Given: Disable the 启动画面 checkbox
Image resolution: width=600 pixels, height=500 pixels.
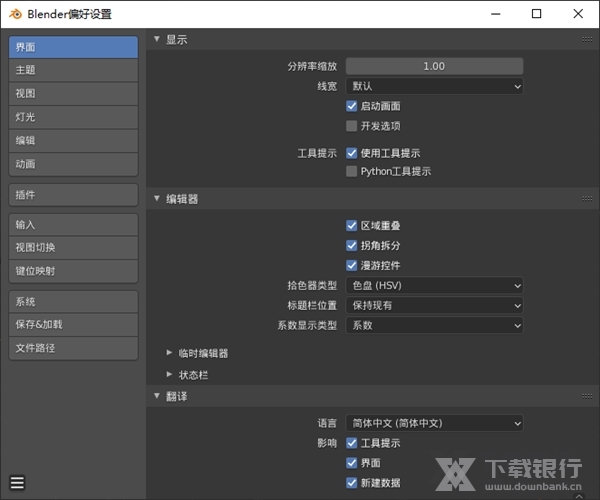Looking at the screenshot, I should (x=352, y=106).
